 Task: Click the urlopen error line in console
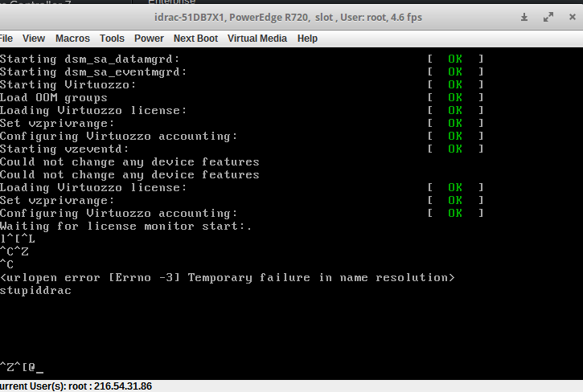[228, 277]
